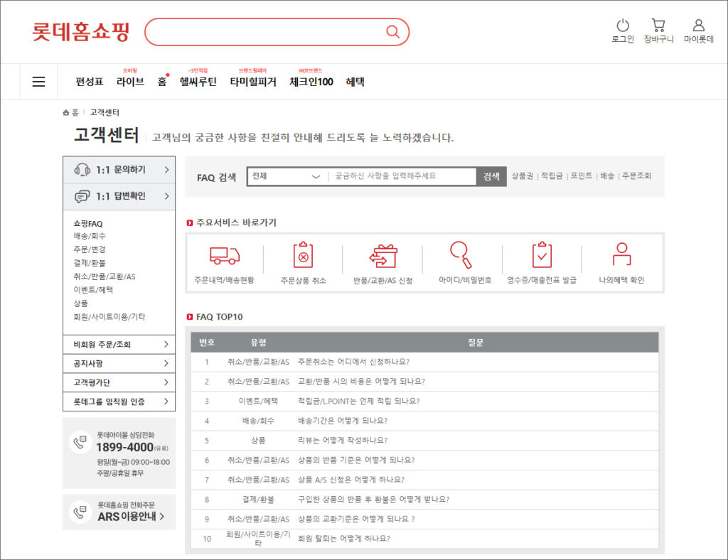Open 이벤트/혜택 in 쇼핑FAQ sidebar
Viewport: 728px width, 560px height.
pos(93,290)
